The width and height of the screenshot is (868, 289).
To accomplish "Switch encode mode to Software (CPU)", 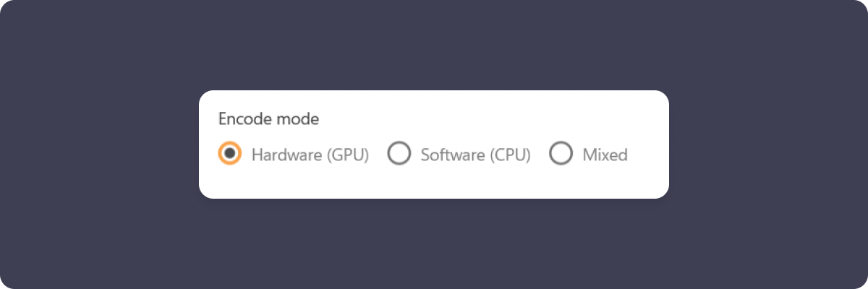I will coord(399,153).
